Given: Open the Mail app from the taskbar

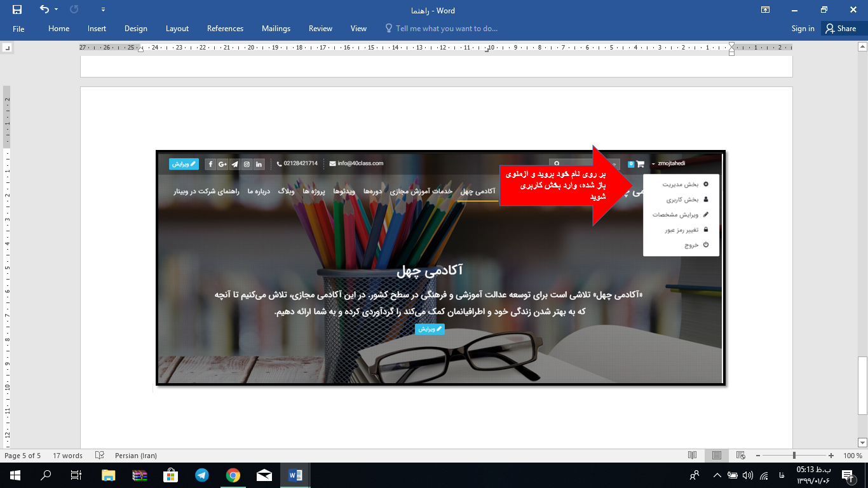Looking at the screenshot, I should (x=264, y=475).
